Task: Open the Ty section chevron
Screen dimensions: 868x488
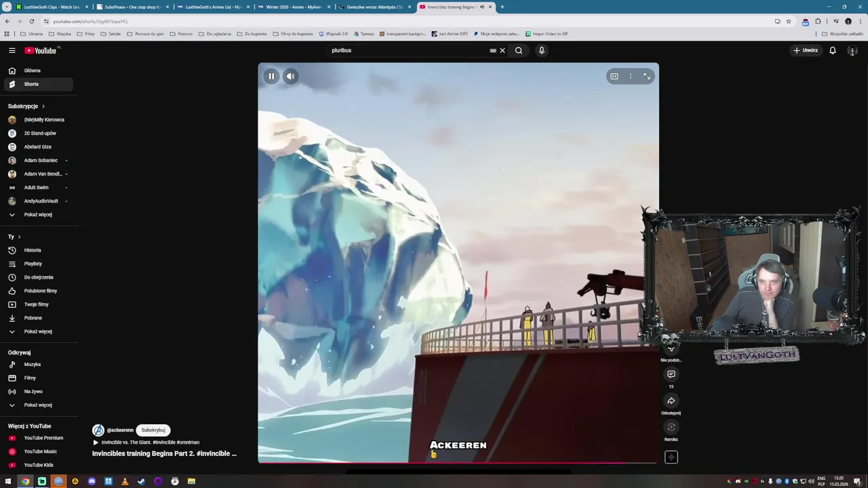Action: tap(19, 237)
